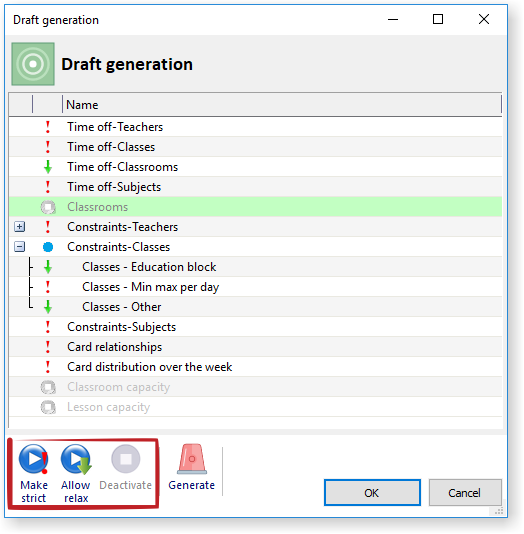The width and height of the screenshot is (524, 534).
Task: Select the Classes - Min max per day row
Action: pyautogui.click(x=255, y=287)
